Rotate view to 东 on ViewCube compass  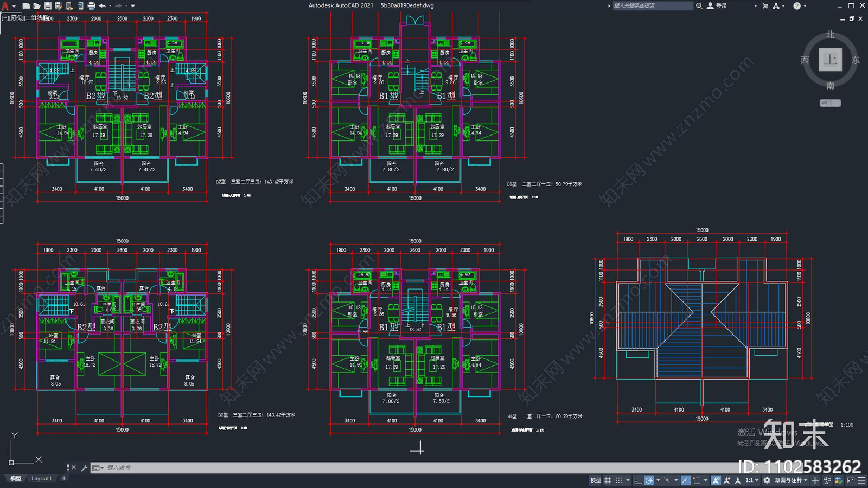click(x=856, y=60)
